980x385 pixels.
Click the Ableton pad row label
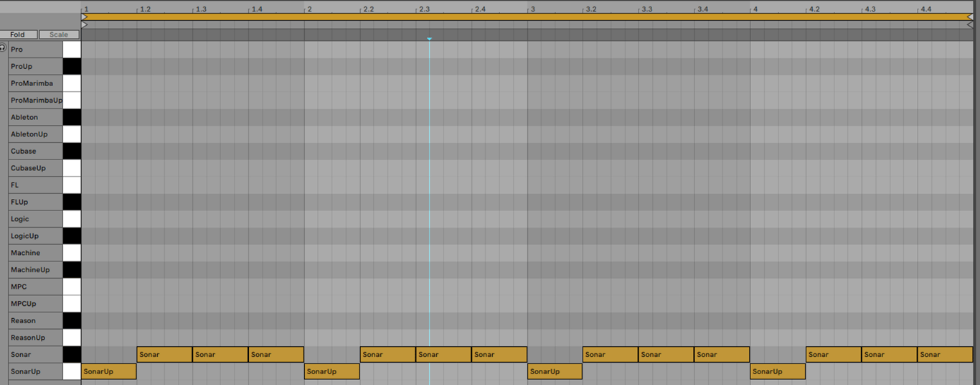pyautogui.click(x=35, y=117)
